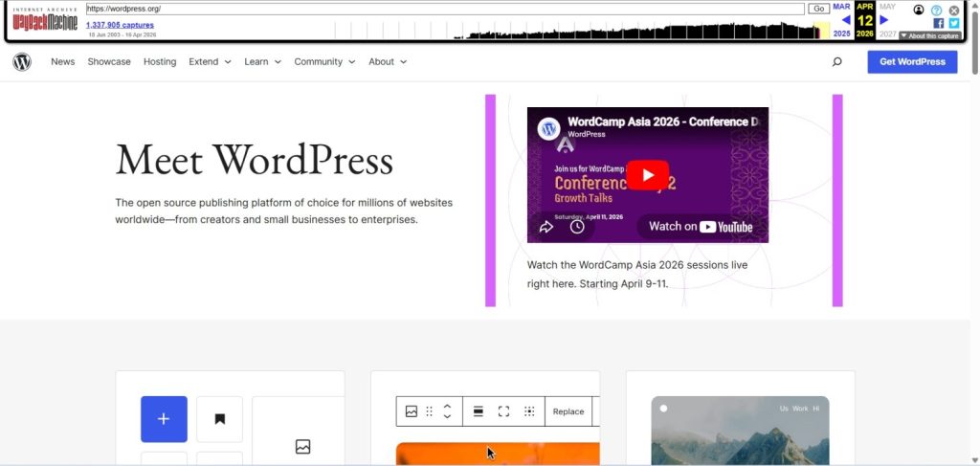Click the Wayback URL input field
Image resolution: width=980 pixels, height=466 pixels.
pos(445,9)
